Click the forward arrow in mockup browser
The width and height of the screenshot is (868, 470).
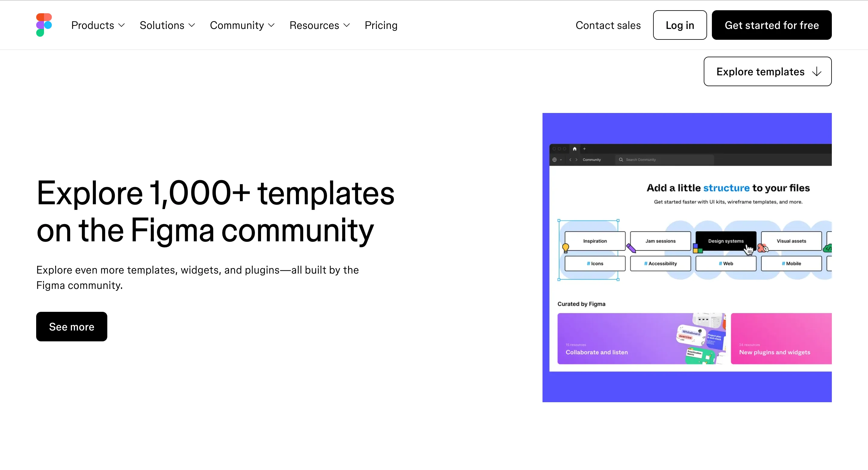[x=577, y=160]
